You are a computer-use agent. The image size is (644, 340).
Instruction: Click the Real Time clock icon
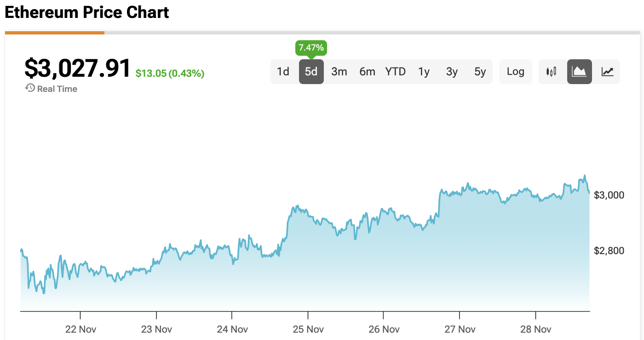pos(30,88)
